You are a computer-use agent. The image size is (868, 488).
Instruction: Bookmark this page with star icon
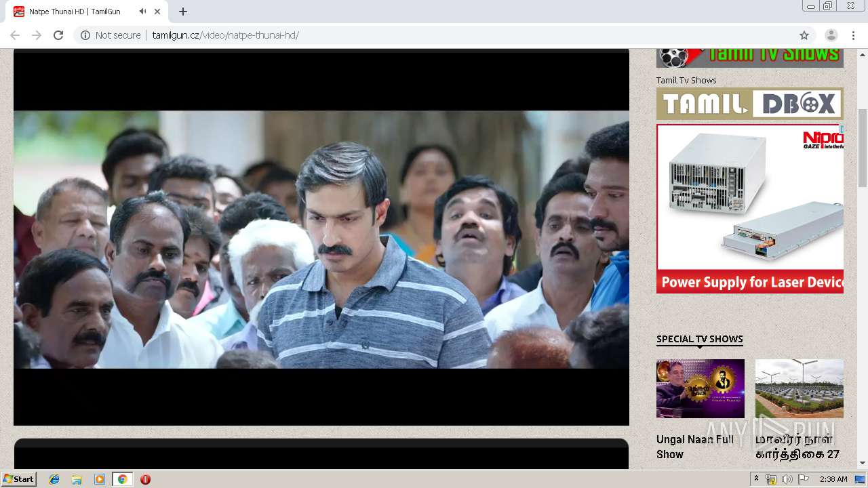pyautogui.click(x=804, y=35)
